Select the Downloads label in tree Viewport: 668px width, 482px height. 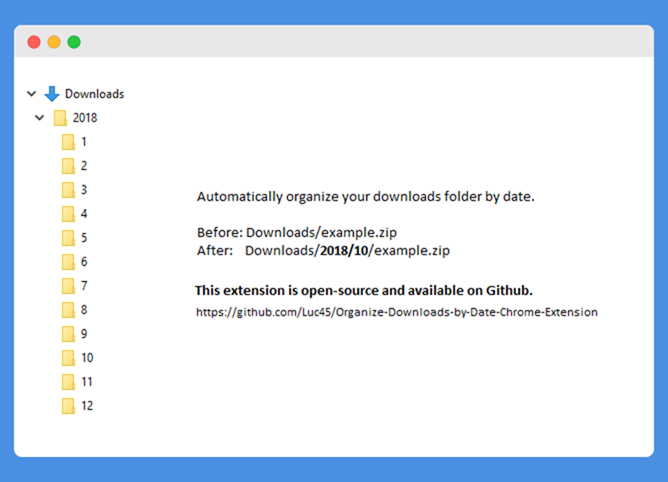pos(94,94)
